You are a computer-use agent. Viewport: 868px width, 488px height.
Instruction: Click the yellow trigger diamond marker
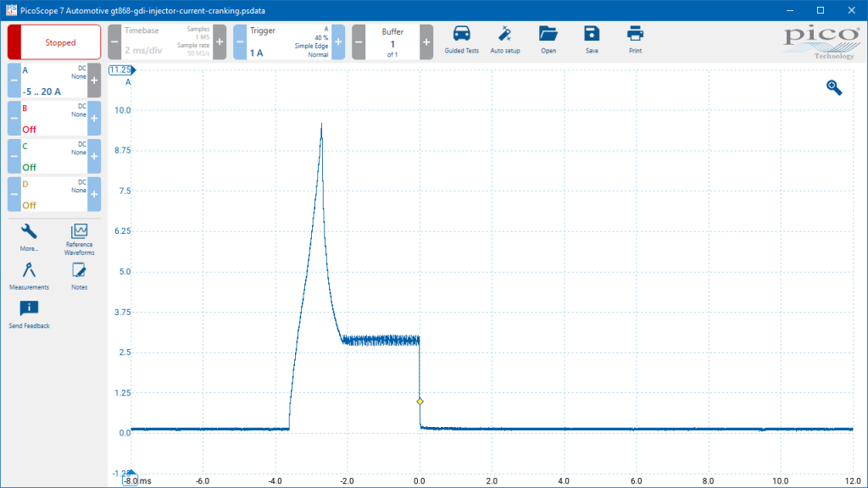pyautogui.click(x=420, y=402)
